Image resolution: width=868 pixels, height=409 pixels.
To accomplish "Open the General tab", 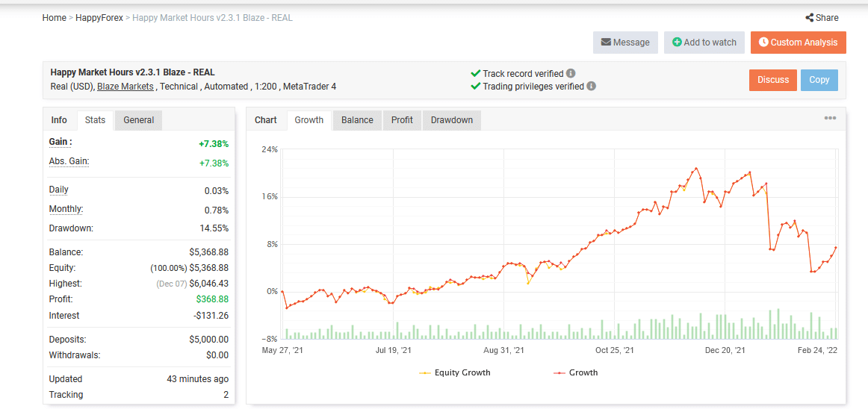I will tap(138, 120).
